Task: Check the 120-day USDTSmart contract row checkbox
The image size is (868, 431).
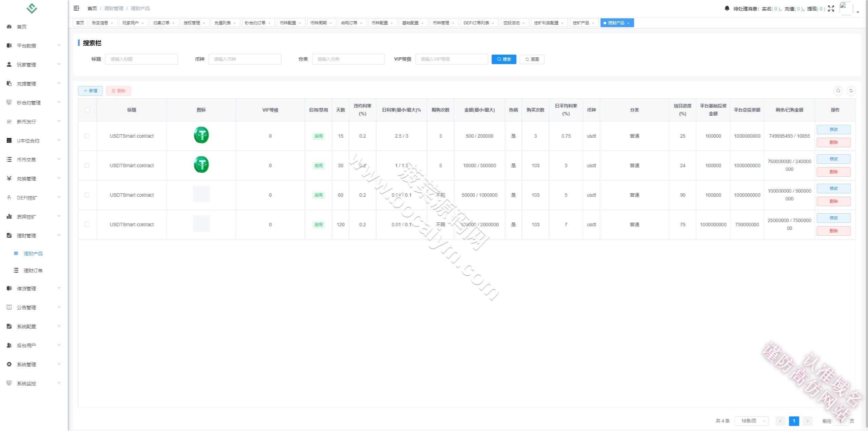Action: [87, 224]
